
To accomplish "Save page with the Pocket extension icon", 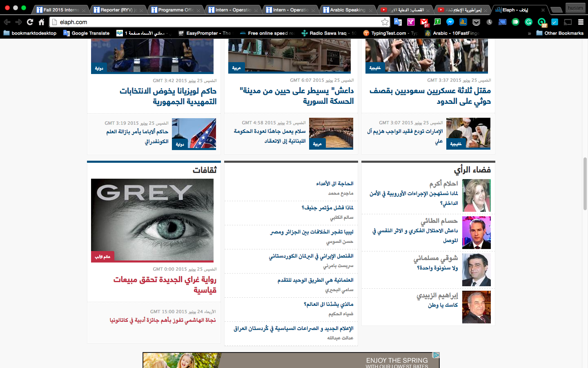I will click(x=476, y=22).
